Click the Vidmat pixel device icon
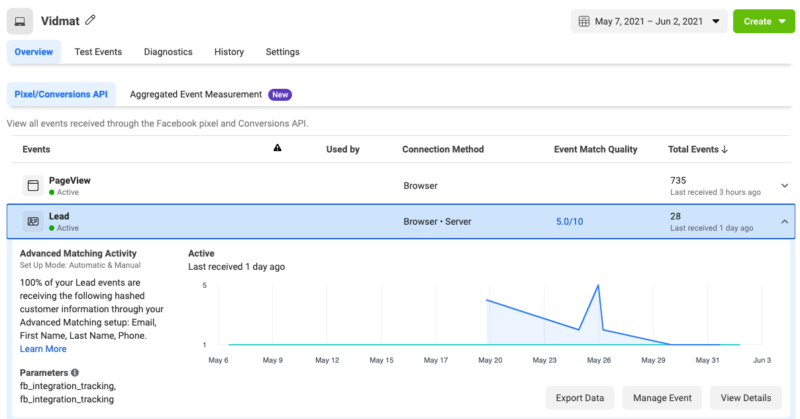 (x=20, y=21)
